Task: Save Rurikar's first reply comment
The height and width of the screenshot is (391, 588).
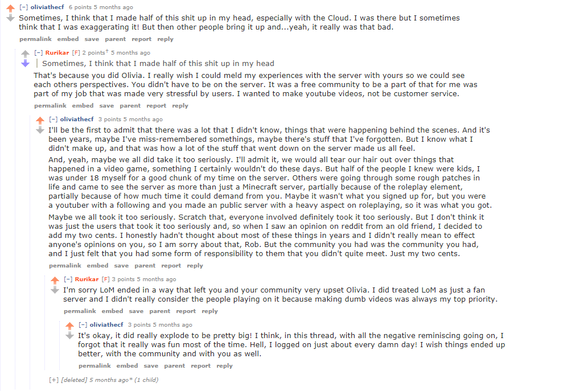Action: [106, 106]
